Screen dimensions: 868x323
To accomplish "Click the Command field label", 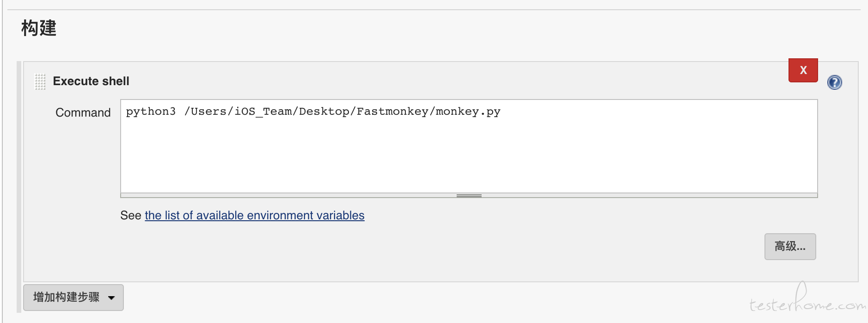I will 83,112.
